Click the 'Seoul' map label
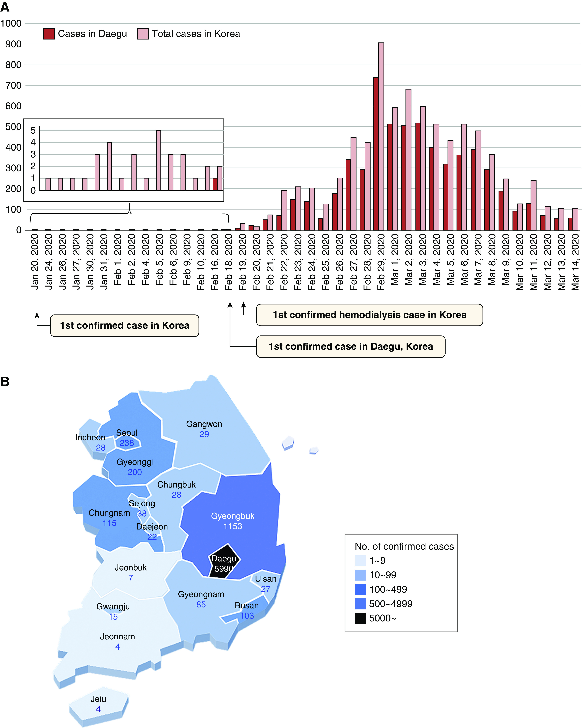The width and height of the screenshot is (582, 728). click(127, 433)
